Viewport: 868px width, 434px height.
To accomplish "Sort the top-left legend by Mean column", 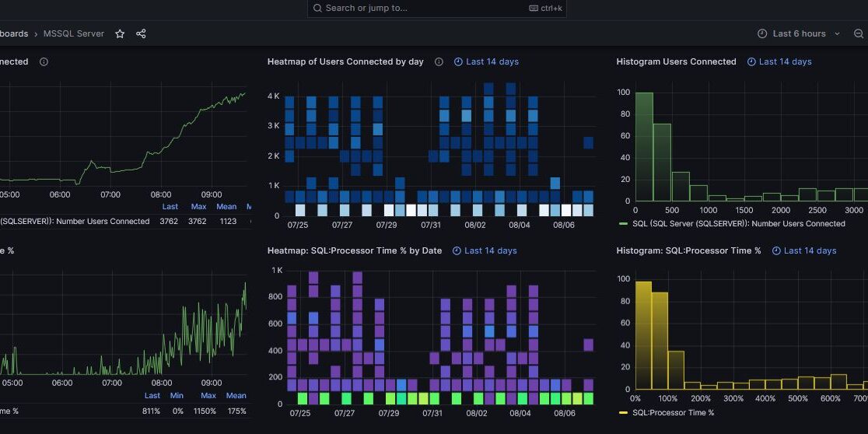I will click(x=226, y=207).
